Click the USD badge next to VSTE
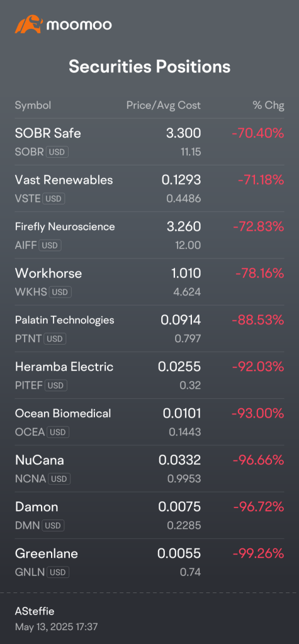 click(54, 199)
